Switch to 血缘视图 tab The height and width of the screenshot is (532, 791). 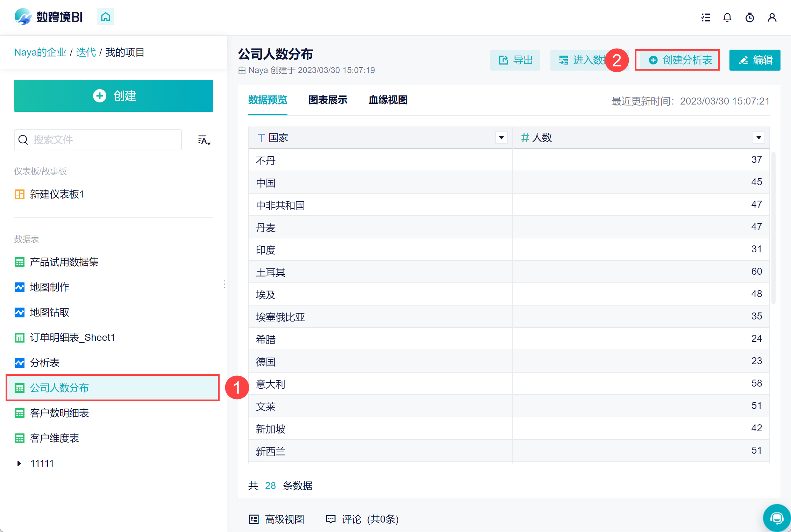pyautogui.click(x=388, y=100)
